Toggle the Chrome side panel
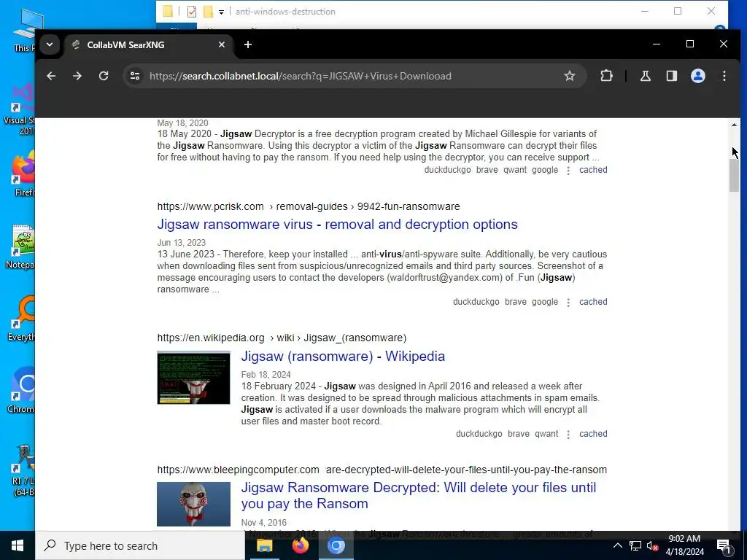Viewport: 747px width, 560px height. coord(672,76)
